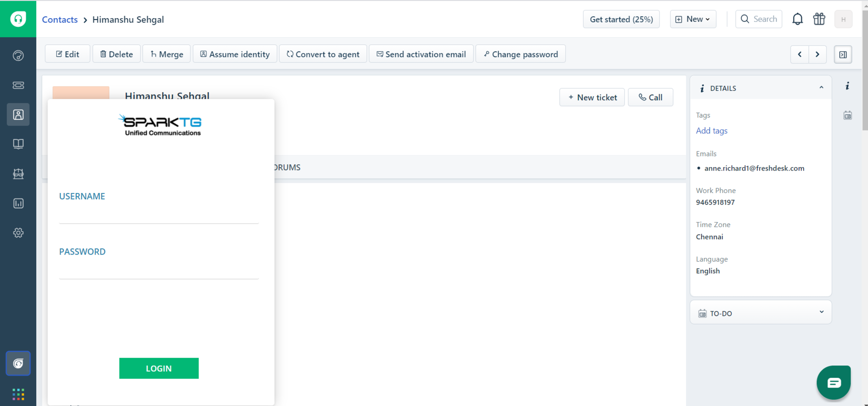Screen dimensions: 868x406
Task: Collapse the Details panel
Action: click(821, 88)
